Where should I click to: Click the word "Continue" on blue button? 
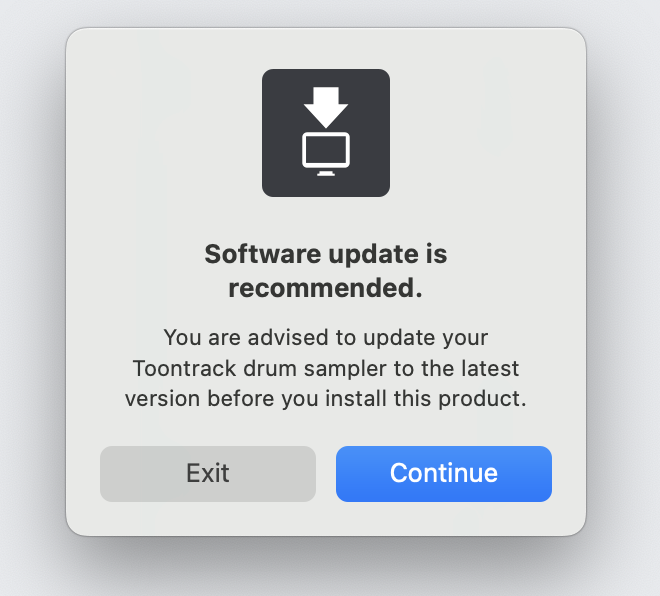(443, 473)
